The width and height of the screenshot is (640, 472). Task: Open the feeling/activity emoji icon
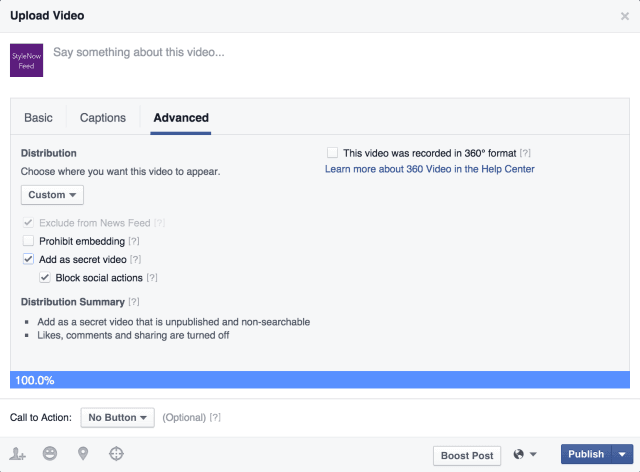[x=50, y=454]
